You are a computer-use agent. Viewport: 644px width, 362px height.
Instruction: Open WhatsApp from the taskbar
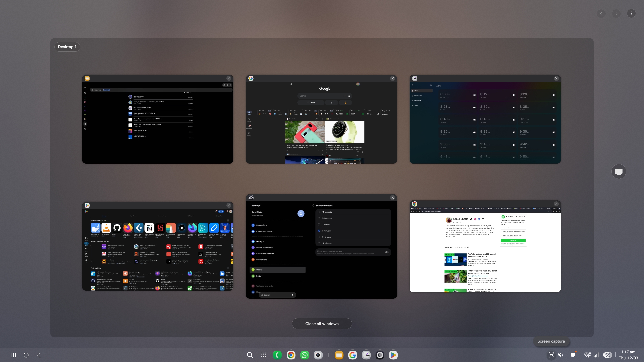(x=304, y=355)
